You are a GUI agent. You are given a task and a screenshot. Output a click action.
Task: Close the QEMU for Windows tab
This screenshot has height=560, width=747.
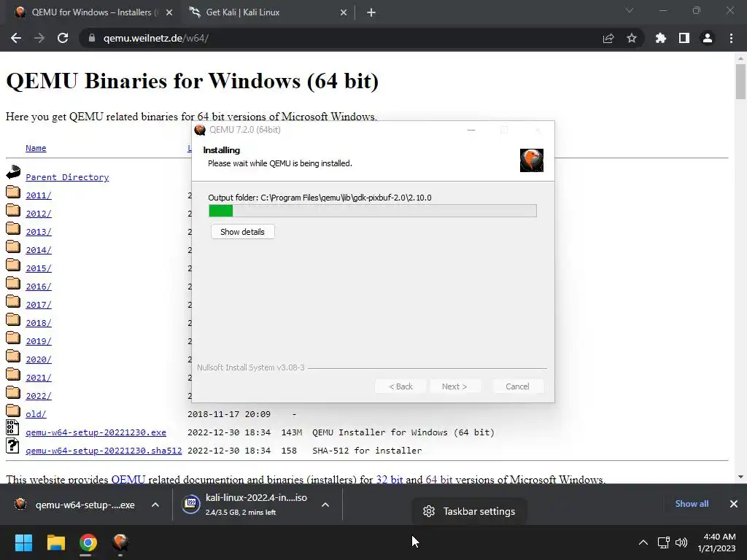click(169, 13)
